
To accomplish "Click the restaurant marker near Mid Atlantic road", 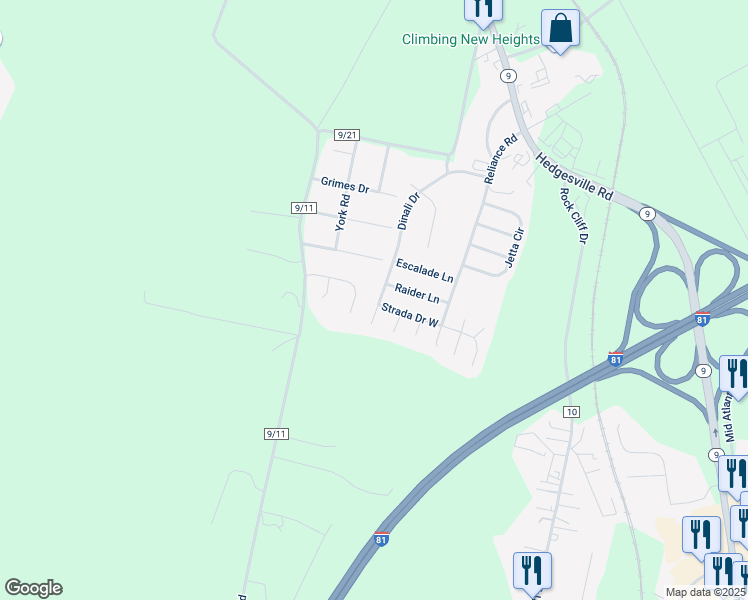I will [x=736, y=377].
